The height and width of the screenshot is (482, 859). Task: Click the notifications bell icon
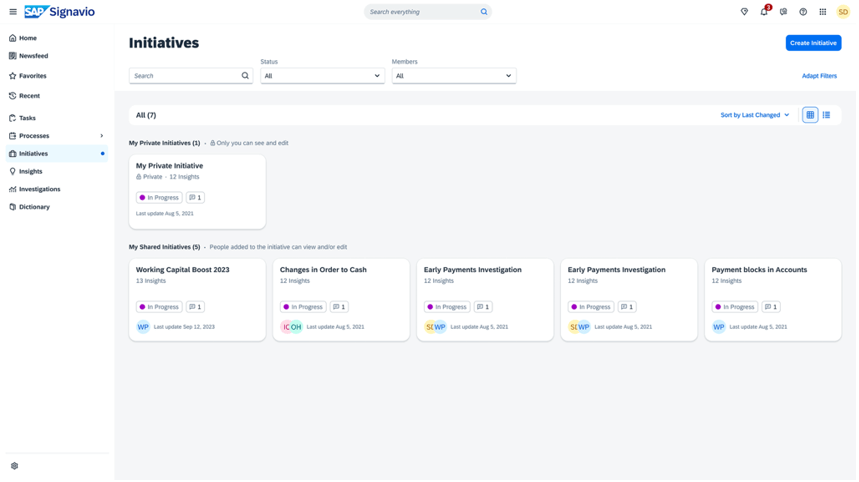click(764, 12)
